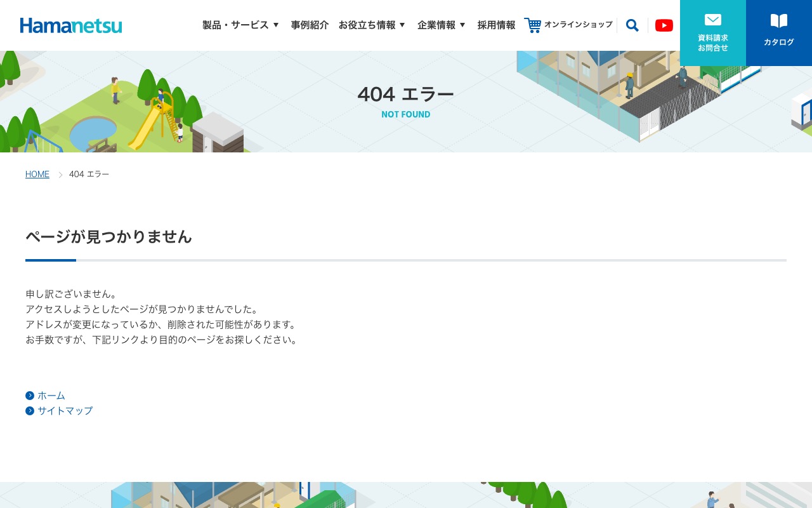
Task: Click the shopping cart icon
Action: [533, 25]
